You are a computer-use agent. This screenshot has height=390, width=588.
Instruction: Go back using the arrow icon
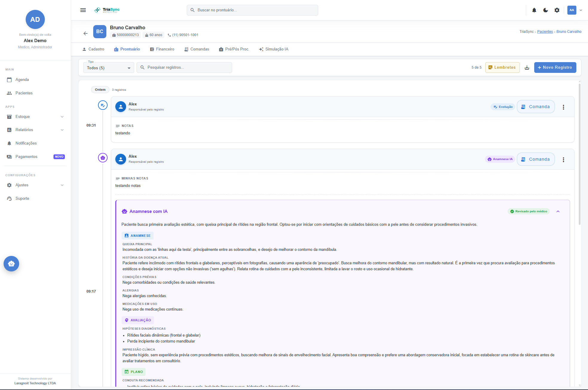pyautogui.click(x=85, y=33)
